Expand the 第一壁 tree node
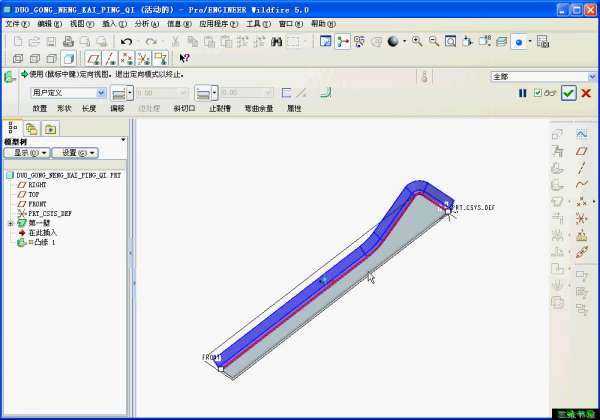This screenshot has height=420, width=600. coord(10,223)
